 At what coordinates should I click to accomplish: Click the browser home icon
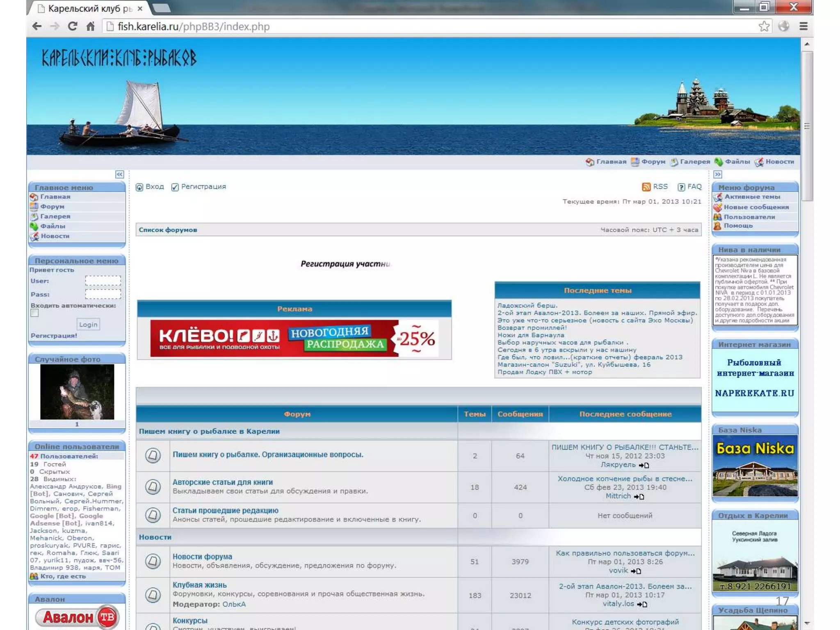tap(91, 27)
